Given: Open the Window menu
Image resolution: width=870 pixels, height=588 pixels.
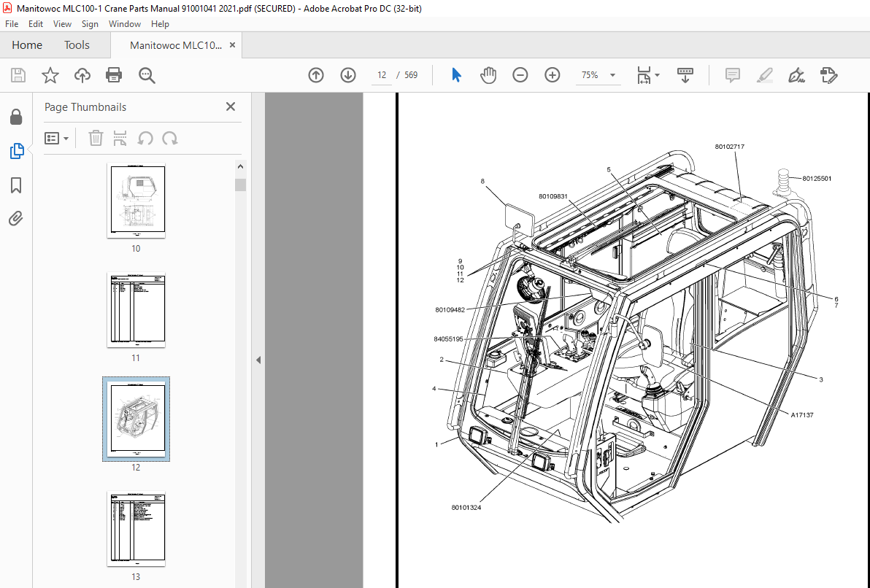Looking at the screenshot, I should tap(124, 24).
